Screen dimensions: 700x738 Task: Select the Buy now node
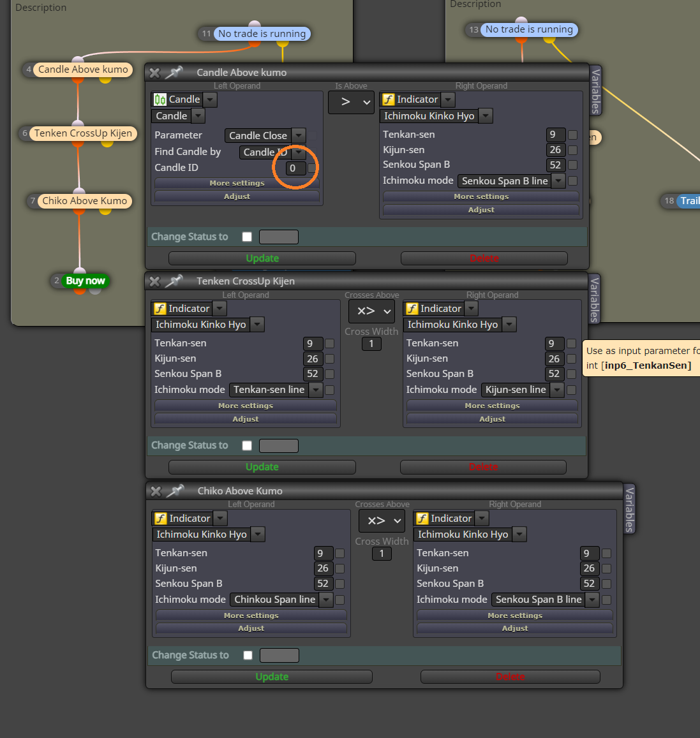[x=86, y=281]
